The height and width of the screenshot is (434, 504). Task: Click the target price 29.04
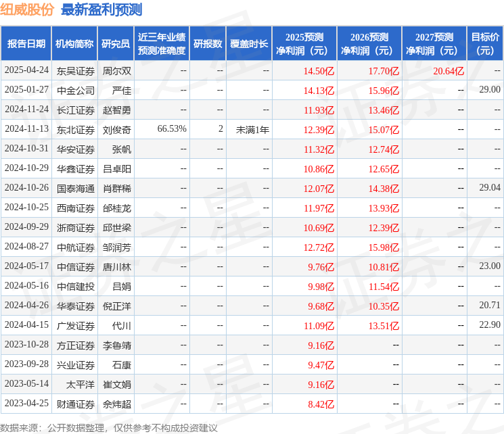(490, 188)
